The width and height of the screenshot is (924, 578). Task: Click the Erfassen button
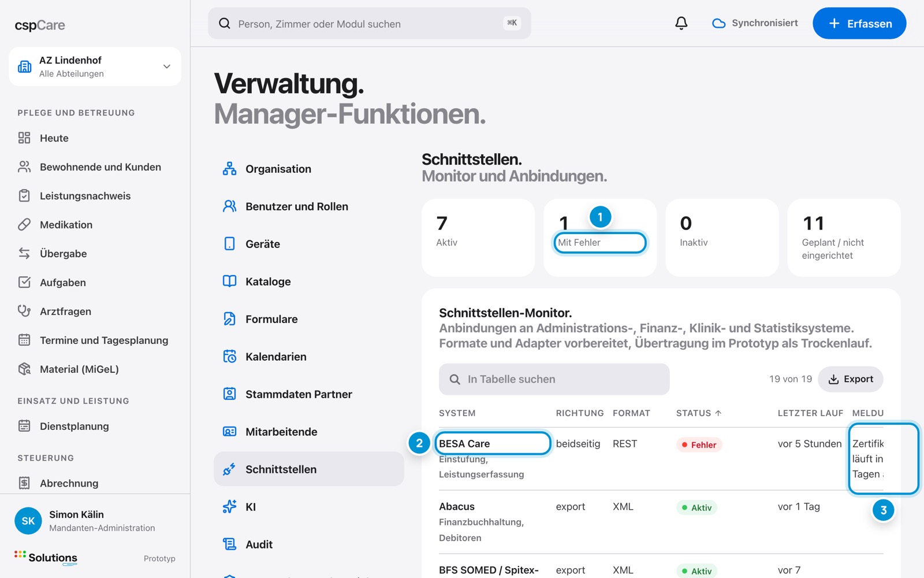tap(859, 23)
